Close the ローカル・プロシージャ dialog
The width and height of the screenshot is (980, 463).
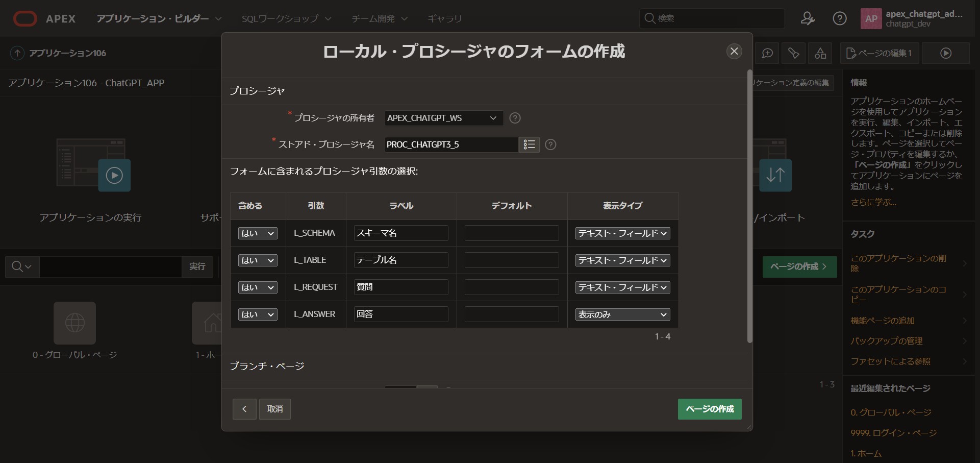coord(734,51)
